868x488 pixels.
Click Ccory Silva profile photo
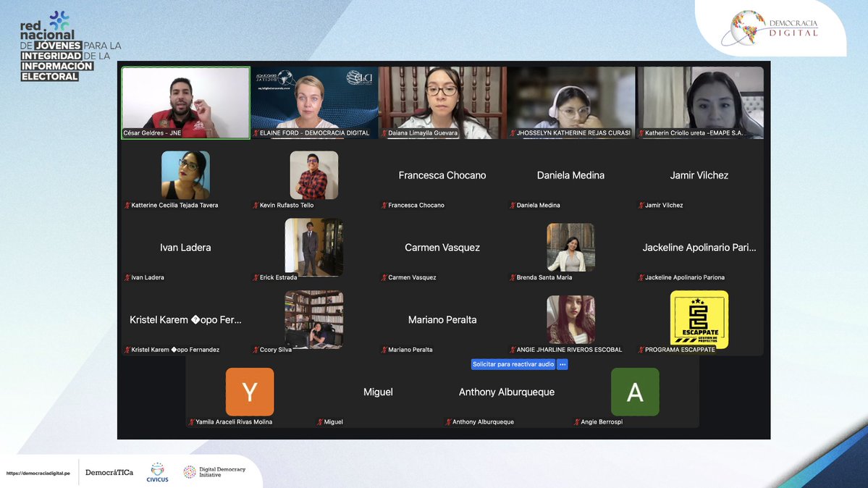click(x=314, y=319)
